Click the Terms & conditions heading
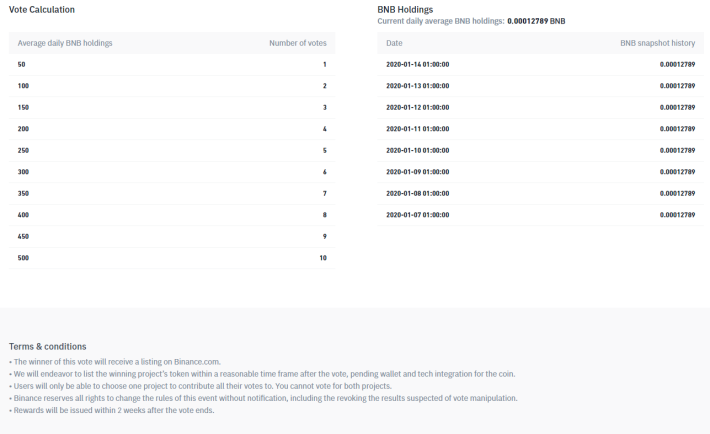 [48, 347]
